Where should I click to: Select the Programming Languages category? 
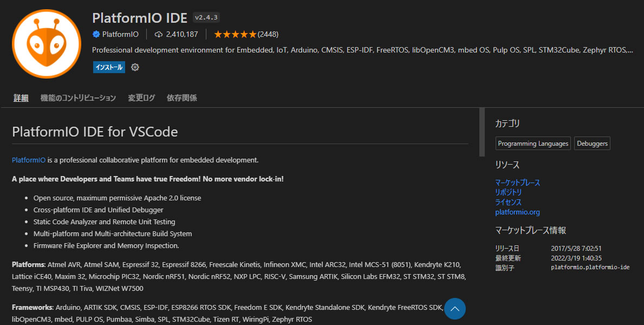pos(533,144)
